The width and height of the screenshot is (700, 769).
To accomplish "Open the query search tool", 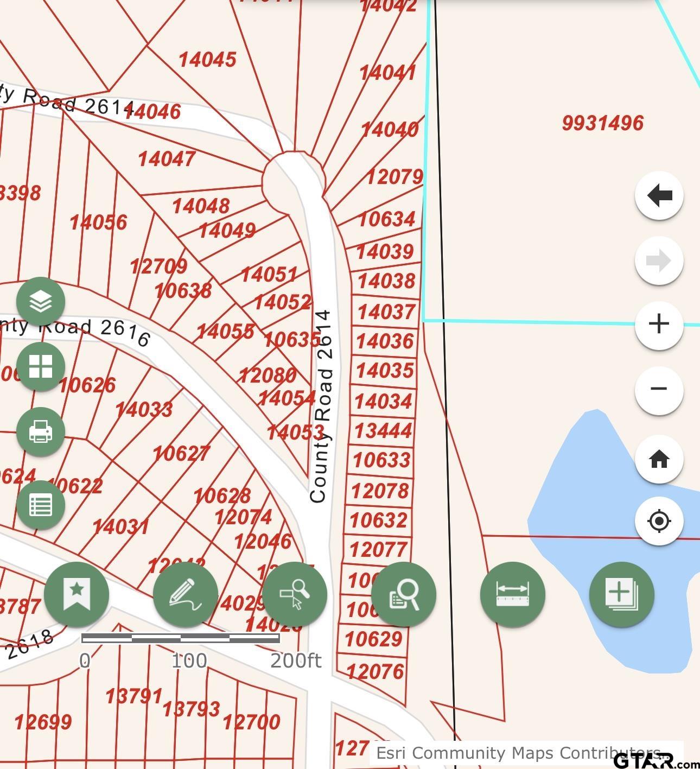I will tap(404, 594).
